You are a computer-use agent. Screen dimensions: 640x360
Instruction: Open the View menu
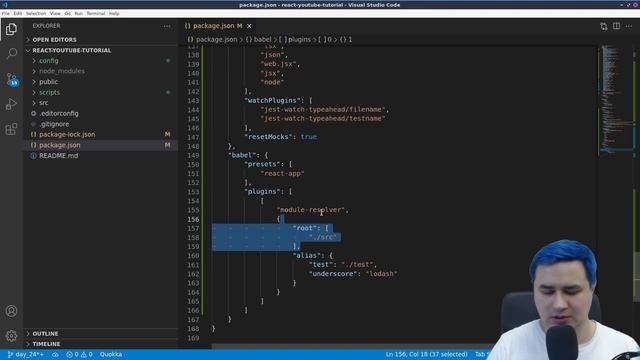tap(55, 13)
